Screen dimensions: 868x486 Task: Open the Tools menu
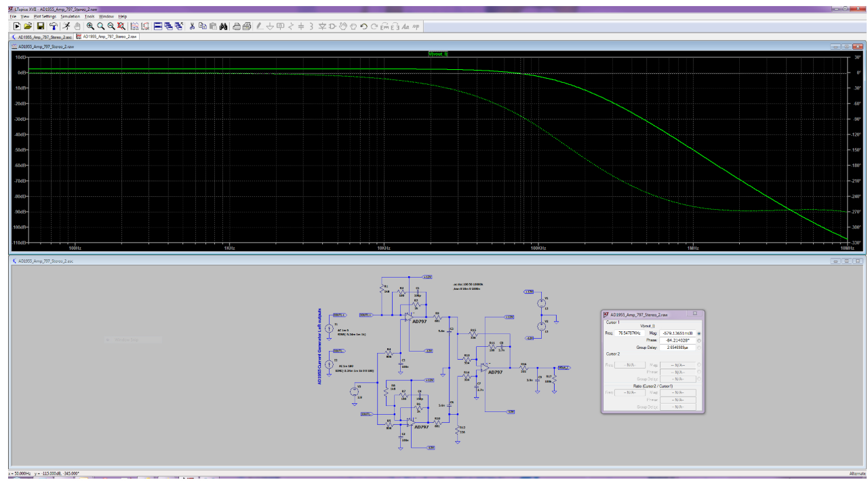(90, 16)
